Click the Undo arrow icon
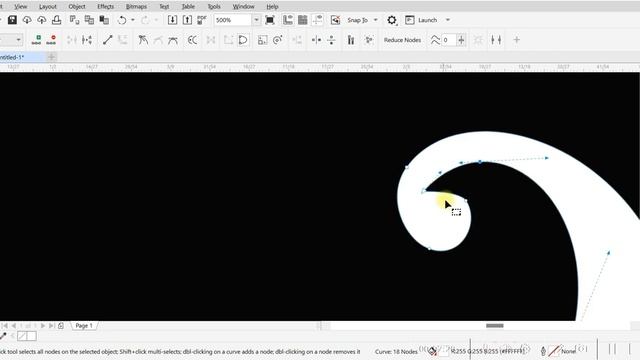Image resolution: width=640 pixels, height=360 pixels. click(x=122, y=20)
